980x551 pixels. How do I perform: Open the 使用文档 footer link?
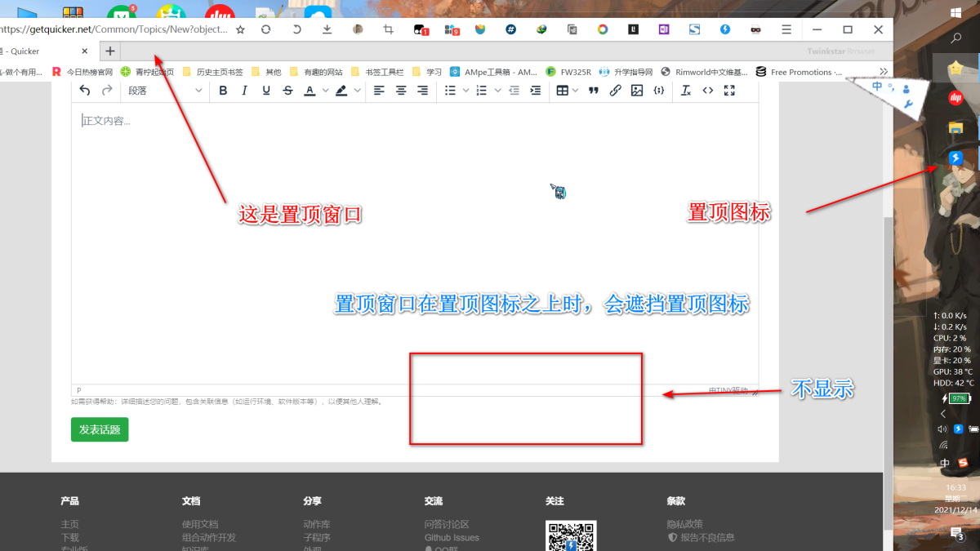point(200,524)
